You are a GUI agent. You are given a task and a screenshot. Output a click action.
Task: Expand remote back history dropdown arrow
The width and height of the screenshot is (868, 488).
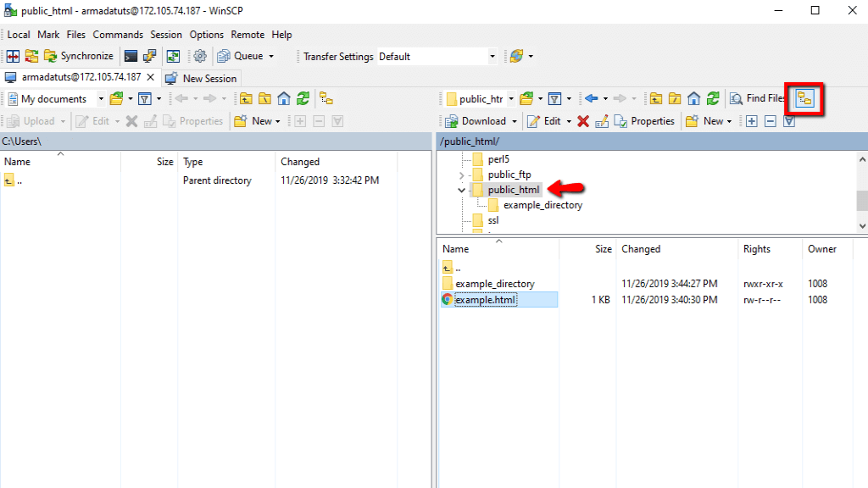click(605, 99)
